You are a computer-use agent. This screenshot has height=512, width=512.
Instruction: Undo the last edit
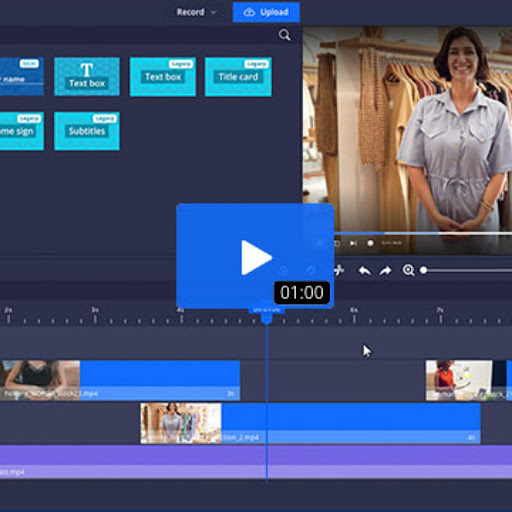(x=364, y=270)
